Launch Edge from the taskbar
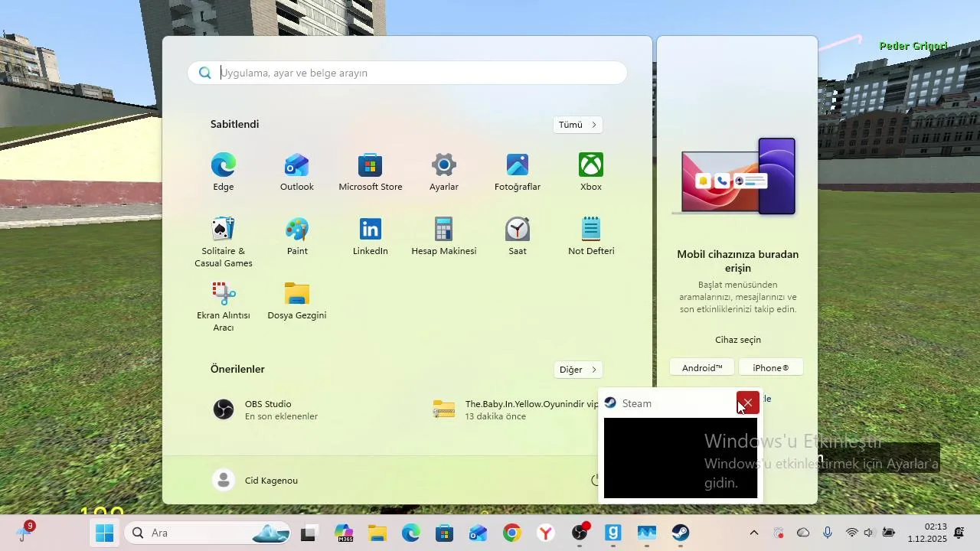The image size is (980, 551). pos(411,533)
